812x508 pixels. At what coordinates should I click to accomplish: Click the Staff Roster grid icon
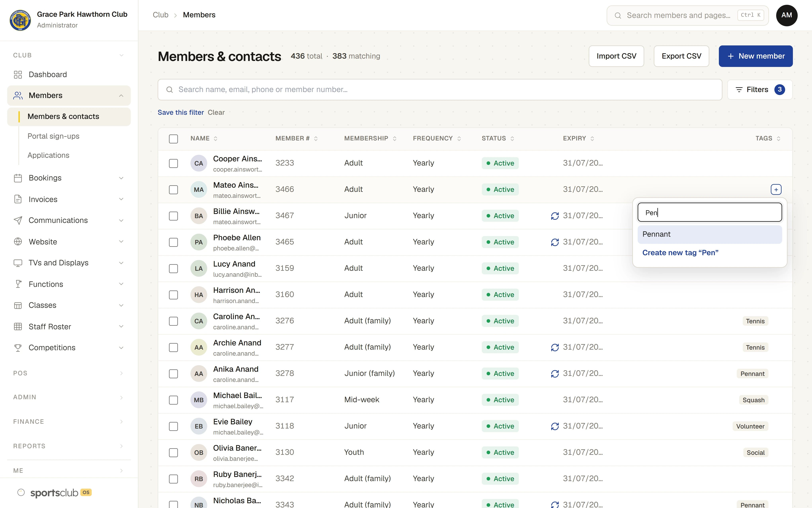pos(18,327)
